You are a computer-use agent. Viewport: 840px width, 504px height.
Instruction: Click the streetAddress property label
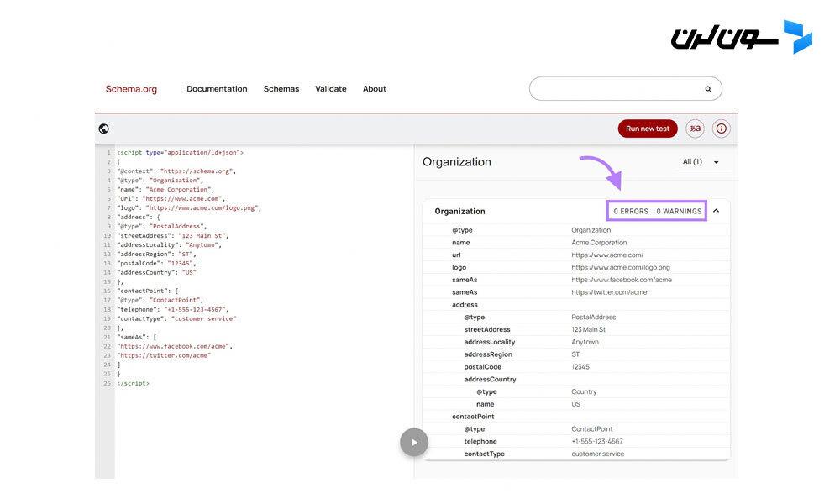(x=487, y=329)
